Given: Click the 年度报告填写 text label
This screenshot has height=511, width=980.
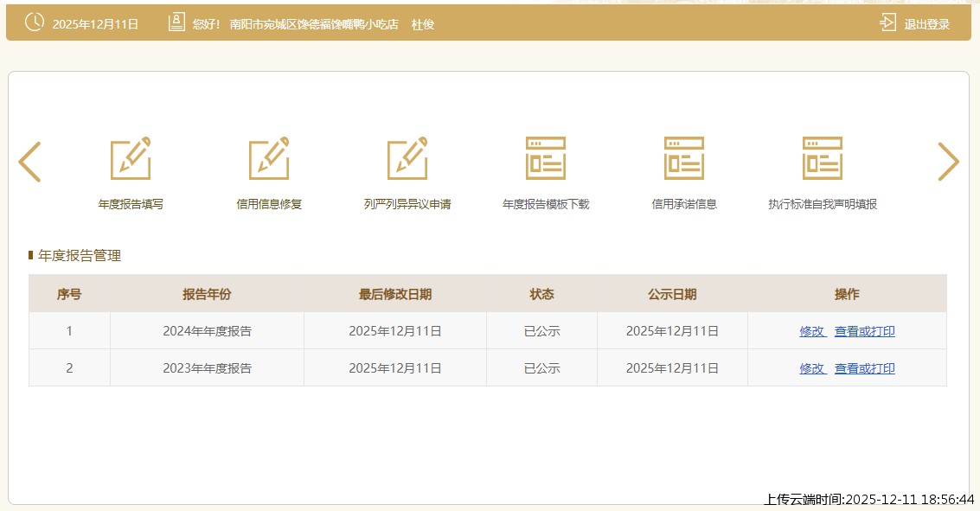Looking at the screenshot, I should click(131, 205).
